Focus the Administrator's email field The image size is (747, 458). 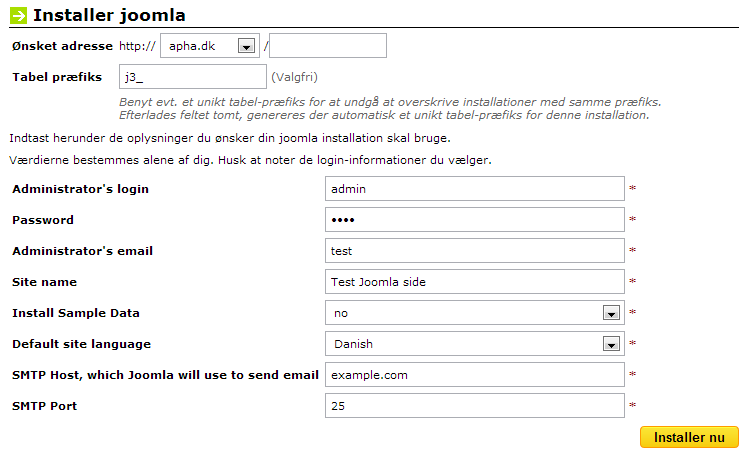click(x=474, y=251)
